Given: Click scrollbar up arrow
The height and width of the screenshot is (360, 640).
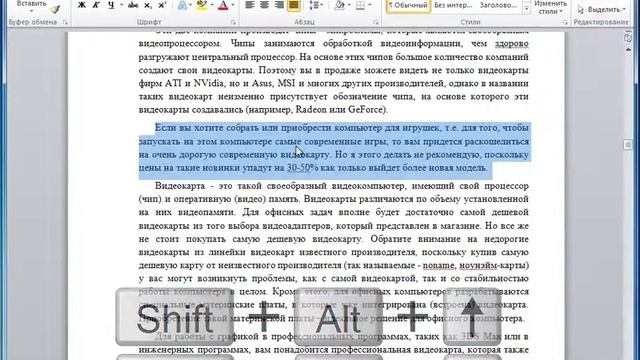Looking at the screenshot, I should [628, 49].
